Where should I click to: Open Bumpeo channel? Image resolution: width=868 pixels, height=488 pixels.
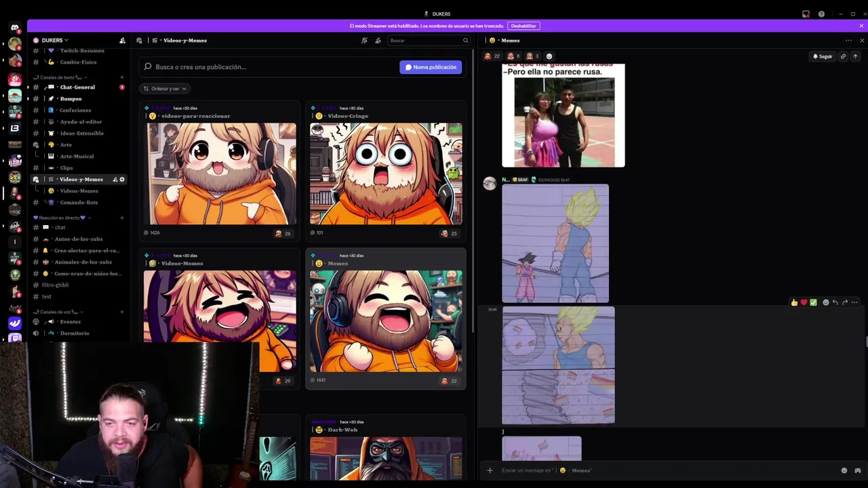click(79, 99)
